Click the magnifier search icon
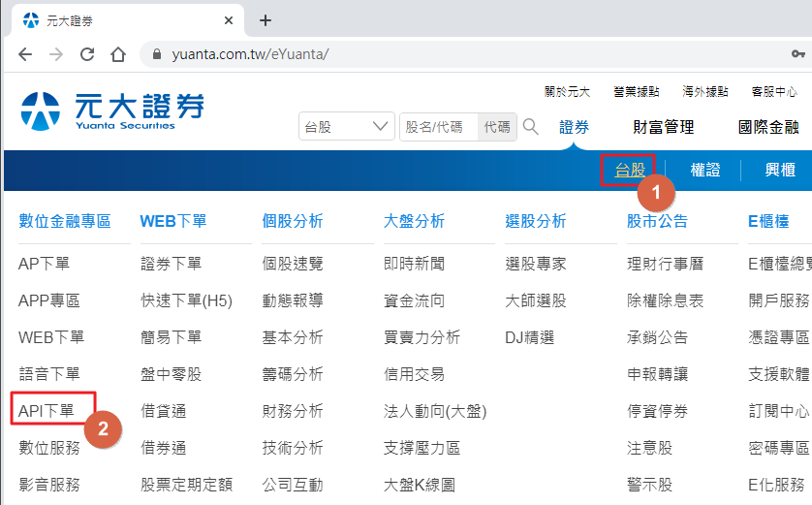Image resolution: width=812 pixels, height=505 pixels. tap(530, 126)
